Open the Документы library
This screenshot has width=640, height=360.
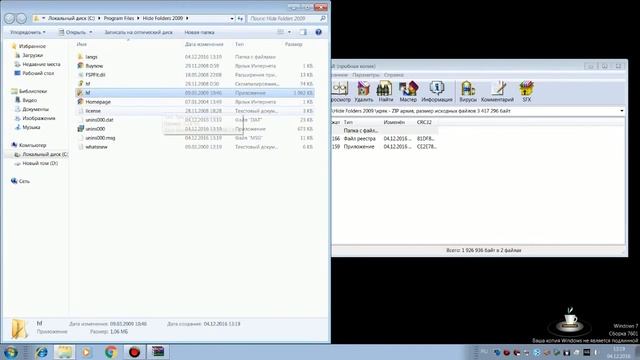pyautogui.click(x=35, y=109)
